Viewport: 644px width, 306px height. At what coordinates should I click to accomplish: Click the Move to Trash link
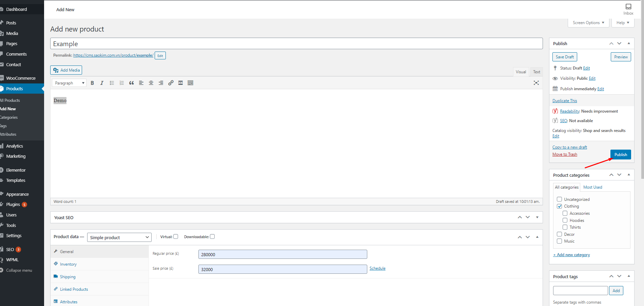tap(565, 154)
